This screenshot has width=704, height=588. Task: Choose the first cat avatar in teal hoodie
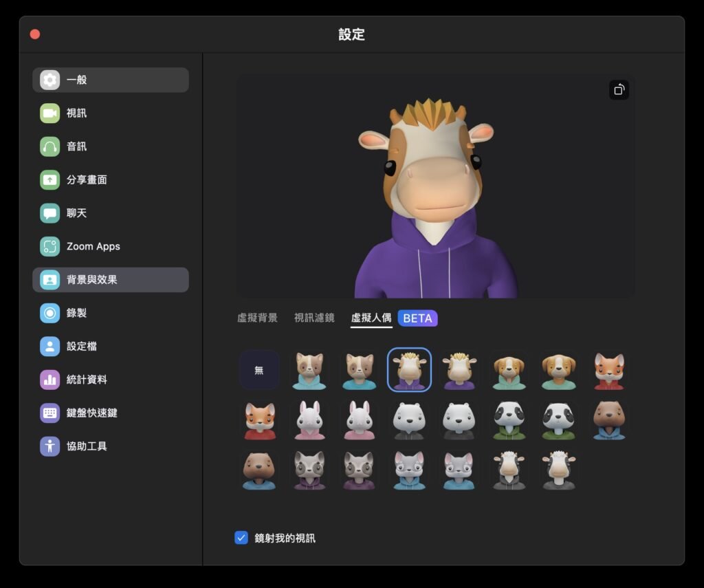(309, 370)
